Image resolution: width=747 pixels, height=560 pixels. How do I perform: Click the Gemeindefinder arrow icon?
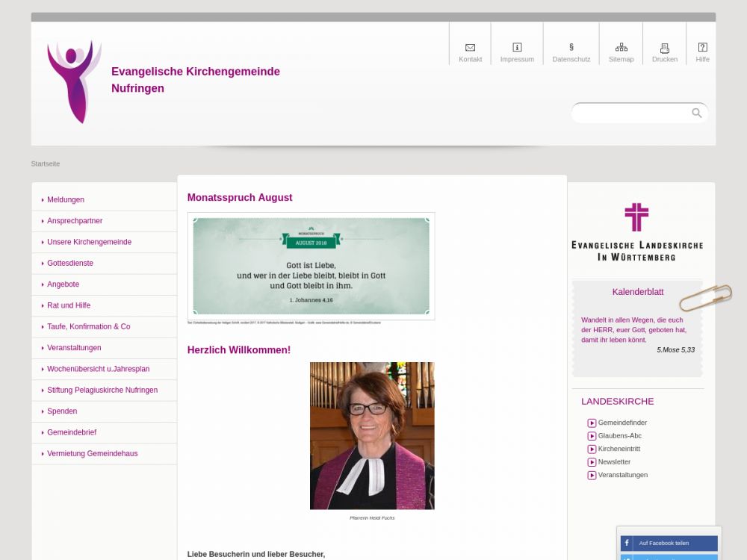click(592, 423)
